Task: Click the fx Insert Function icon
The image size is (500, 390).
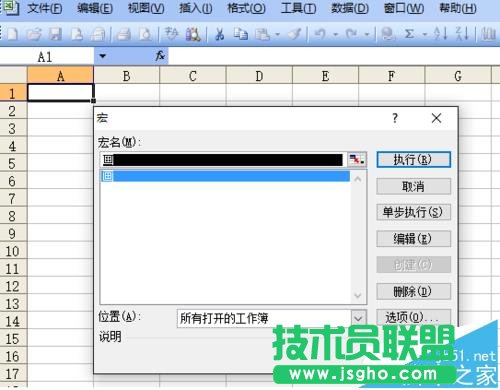Action: (160, 56)
